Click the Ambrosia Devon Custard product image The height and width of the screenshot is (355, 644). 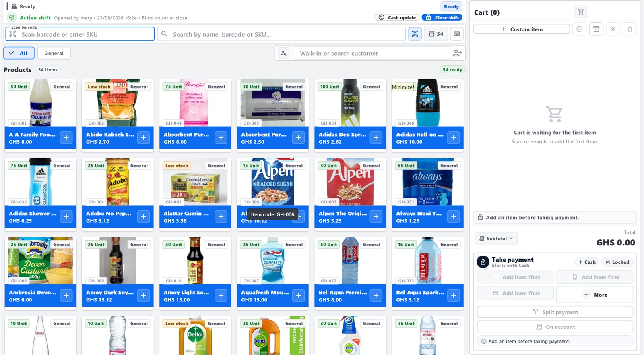(41, 261)
